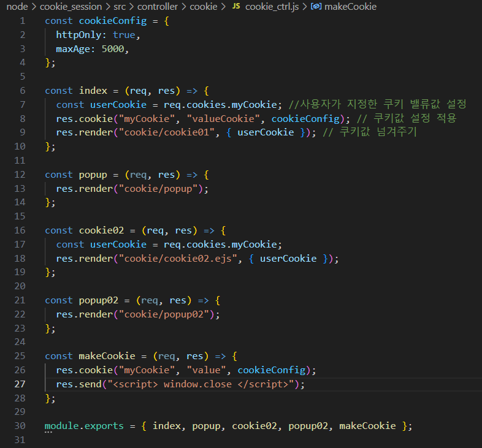Click 'res.send' on line 27

78,384
